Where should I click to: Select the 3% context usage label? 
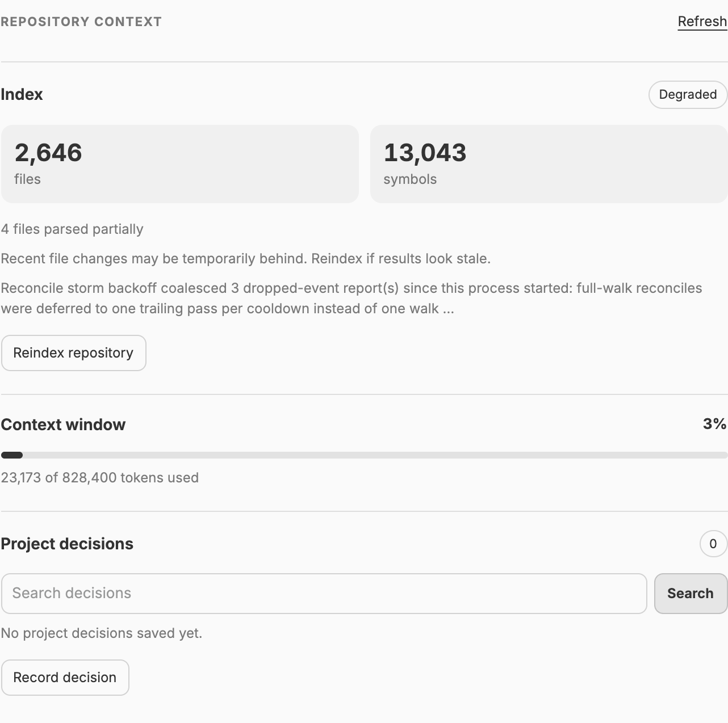tap(714, 424)
